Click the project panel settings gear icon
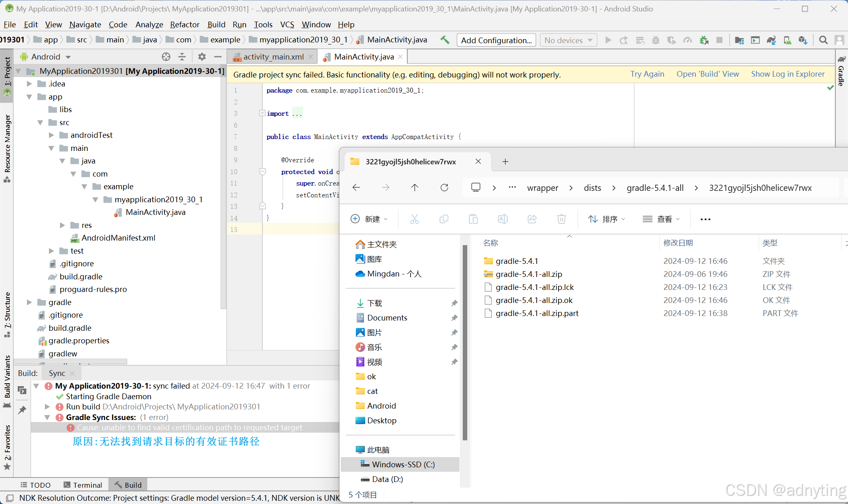The image size is (848, 504). click(x=202, y=57)
